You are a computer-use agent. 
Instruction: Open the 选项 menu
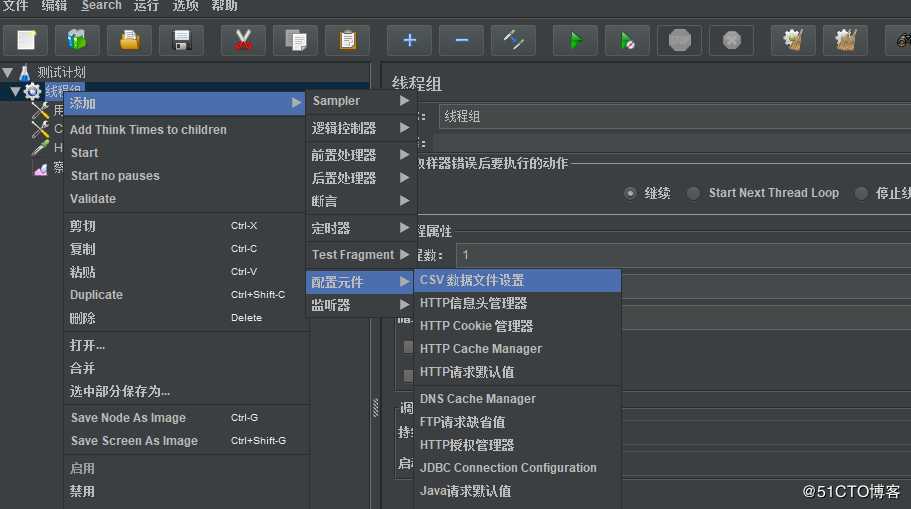click(x=185, y=6)
